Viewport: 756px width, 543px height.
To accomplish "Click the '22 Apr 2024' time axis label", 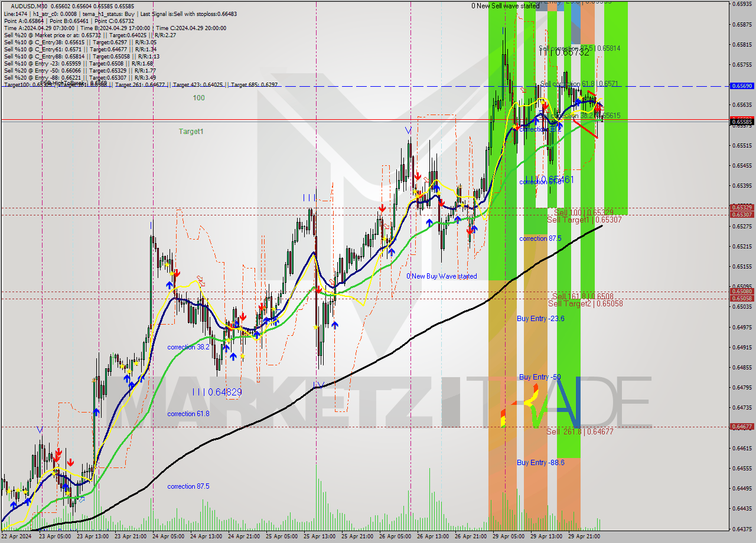I will click(17, 537).
